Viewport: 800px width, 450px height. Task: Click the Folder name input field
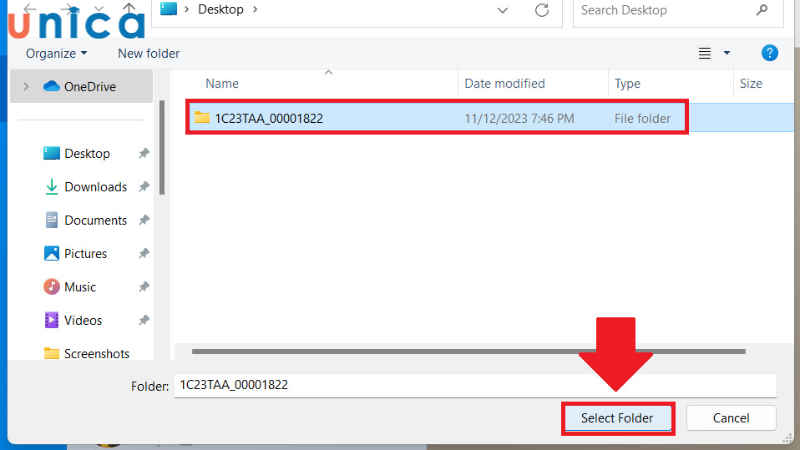[x=475, y=385]
